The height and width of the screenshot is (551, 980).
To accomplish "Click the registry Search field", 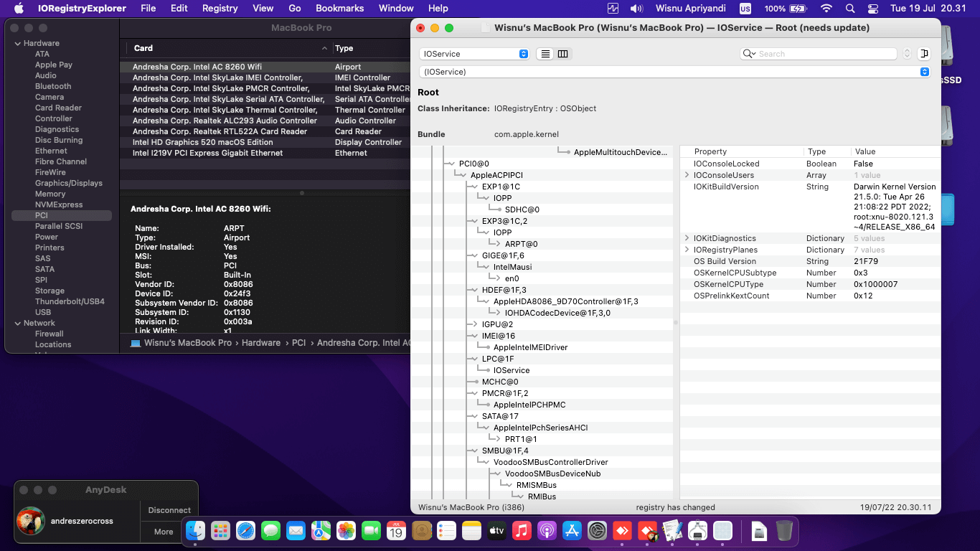I will 825,54.
